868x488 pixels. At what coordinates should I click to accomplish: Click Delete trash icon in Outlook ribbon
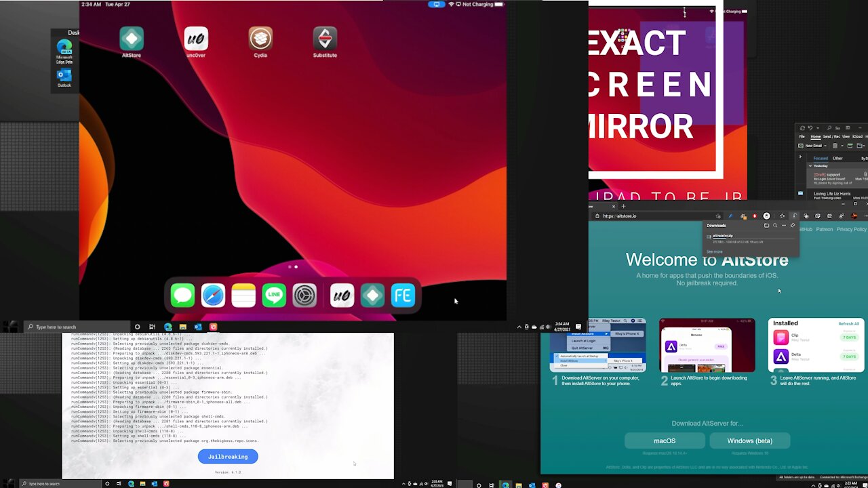click(x=835, y=146)
